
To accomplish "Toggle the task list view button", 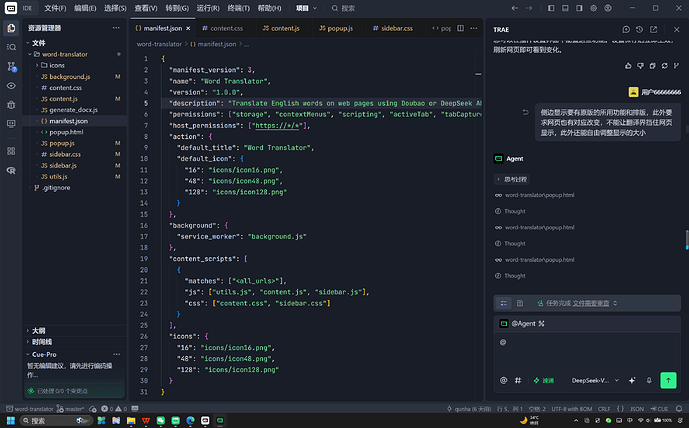I will 504,303.
